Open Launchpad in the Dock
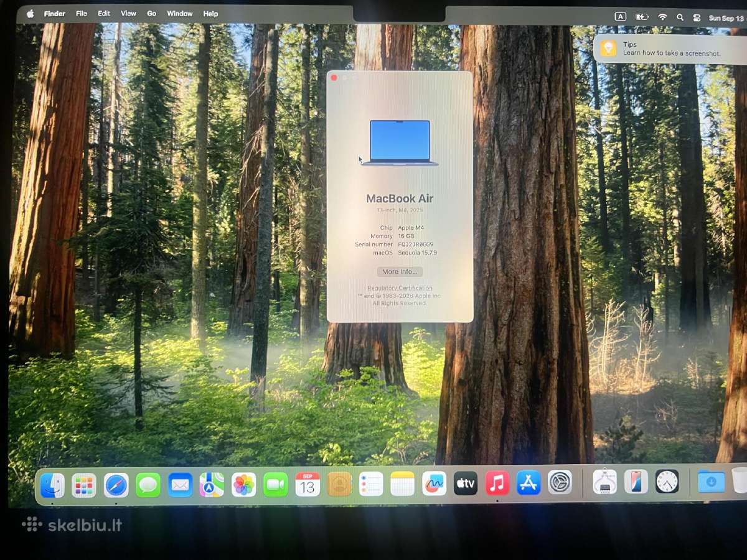Screen dimensions: 747x560 click(84, 485)
